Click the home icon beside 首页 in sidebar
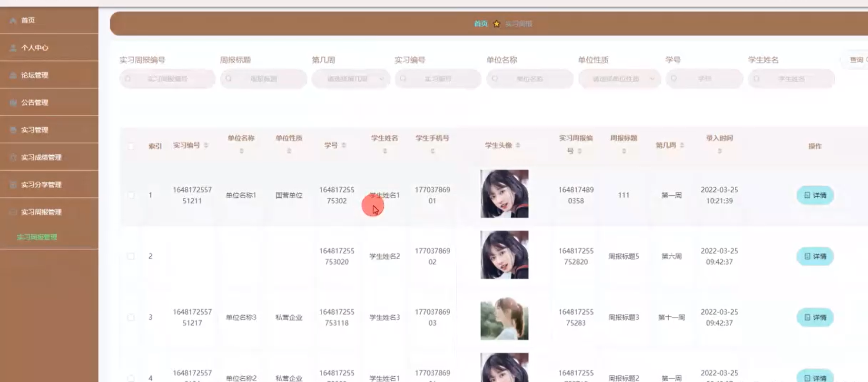This screenshot has width=868, height=382. click(13, 20)
